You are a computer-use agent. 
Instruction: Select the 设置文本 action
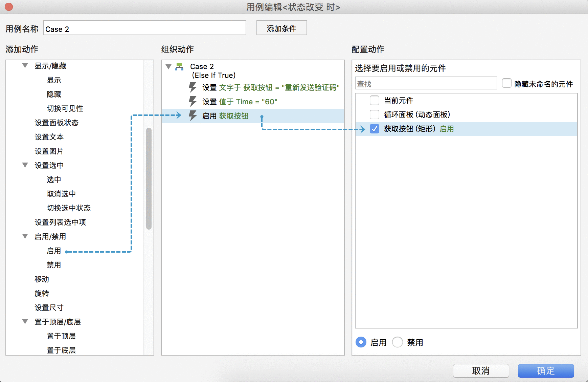(49, 137)
